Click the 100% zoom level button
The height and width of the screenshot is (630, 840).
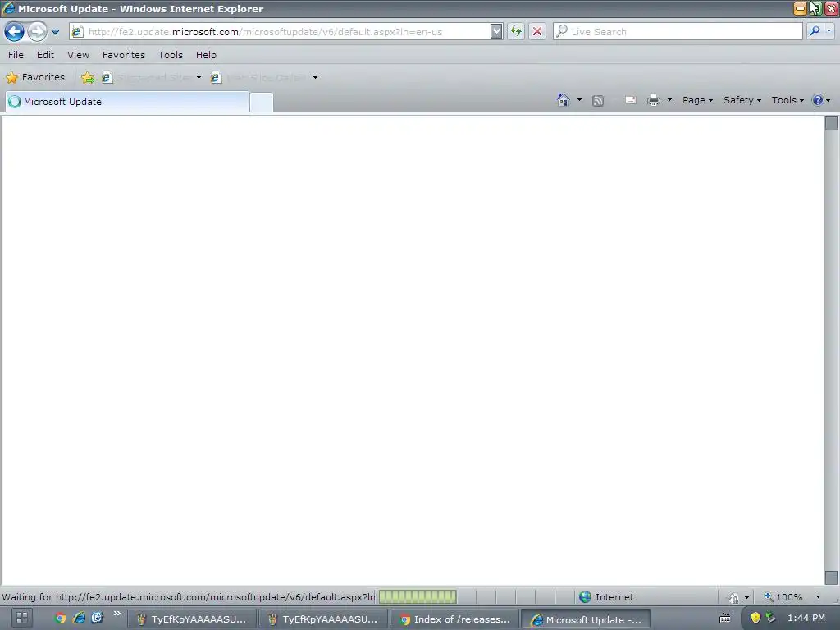point(783,597)
